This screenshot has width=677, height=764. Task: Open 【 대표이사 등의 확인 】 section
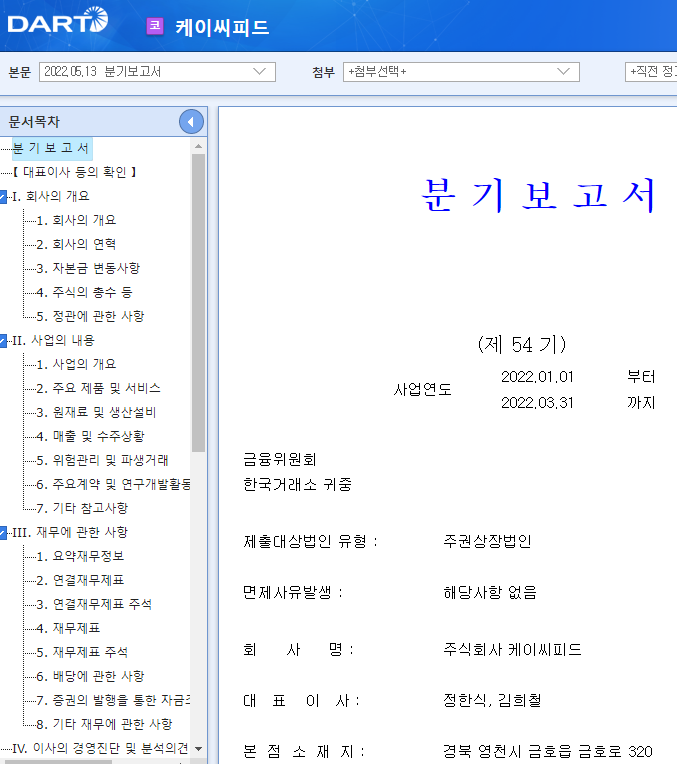click(74, 172)
